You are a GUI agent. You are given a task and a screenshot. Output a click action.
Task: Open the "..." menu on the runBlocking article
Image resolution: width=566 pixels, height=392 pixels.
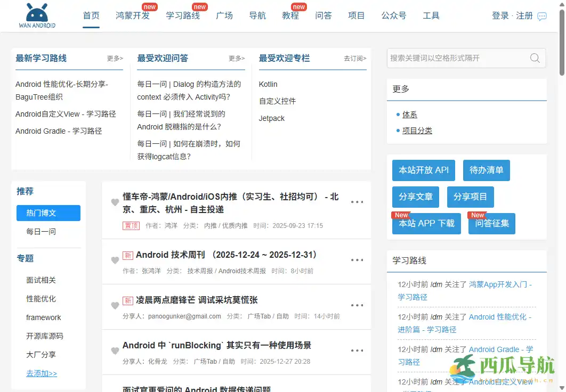coord(357,350)
